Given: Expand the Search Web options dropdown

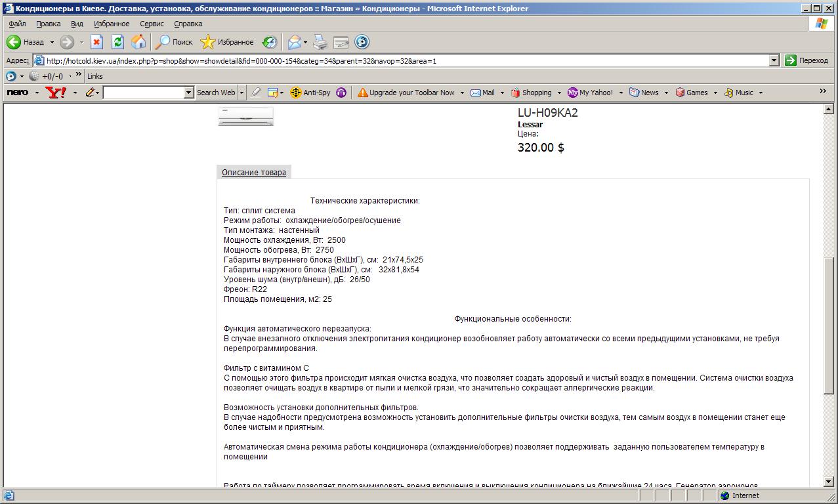Looking at the screenshot, I should [241, 93].
